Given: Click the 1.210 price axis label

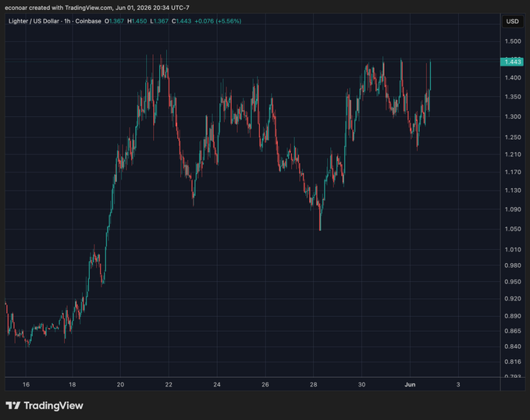Looking at the screenshot, I should point(513,155).
